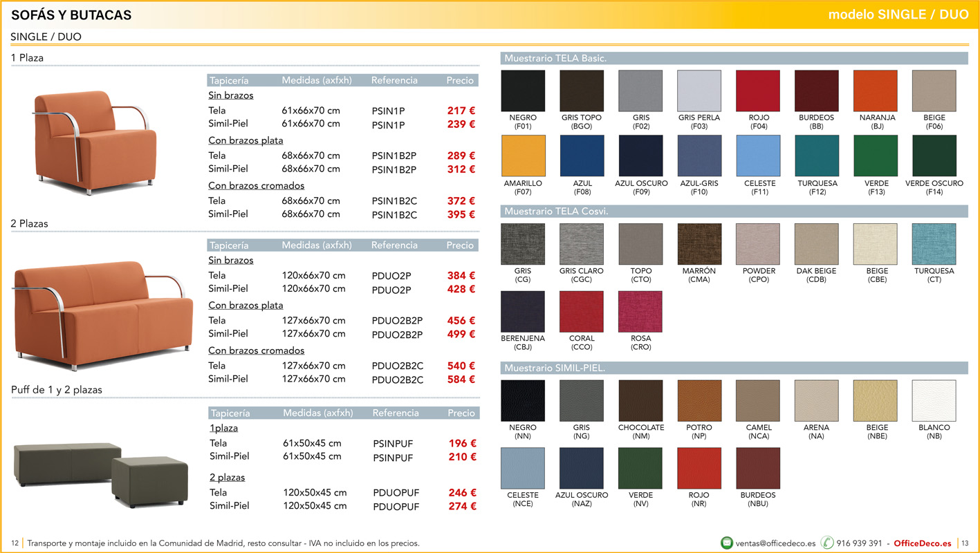This screenshot has height=553, width=980.
Task: Click the Muestrario SIMIL-PIEL header
Action: (x=734, y=368)
